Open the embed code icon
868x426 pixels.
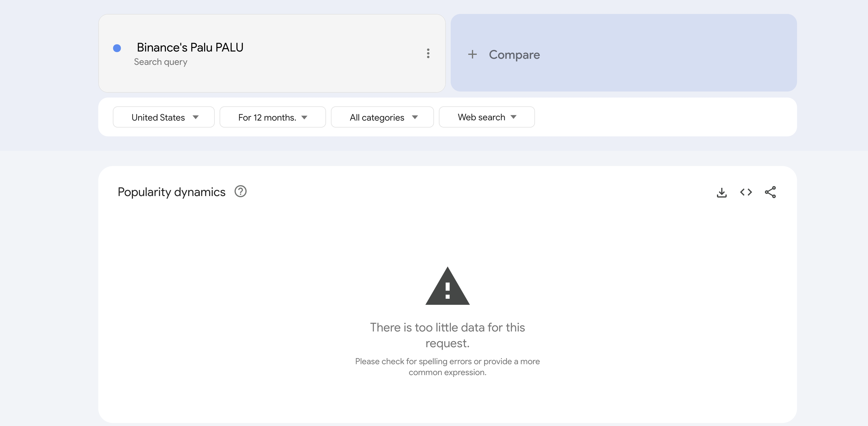click(x=746, y=192)
